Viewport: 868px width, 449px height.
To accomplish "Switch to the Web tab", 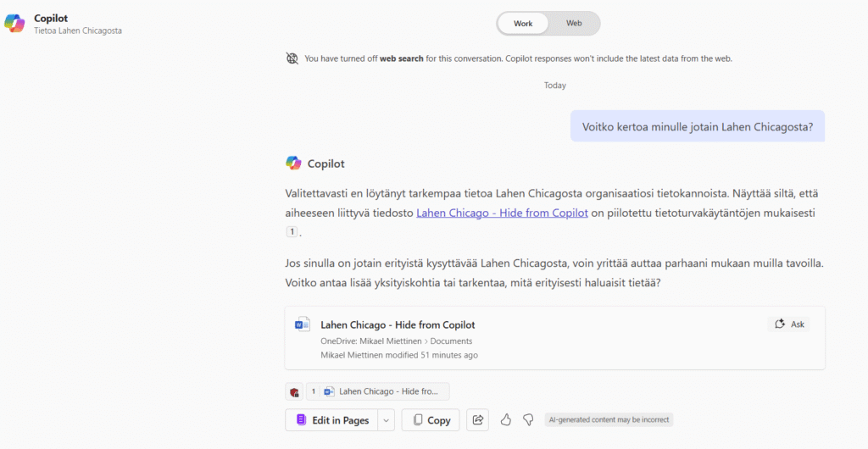I will coord(574,23).
